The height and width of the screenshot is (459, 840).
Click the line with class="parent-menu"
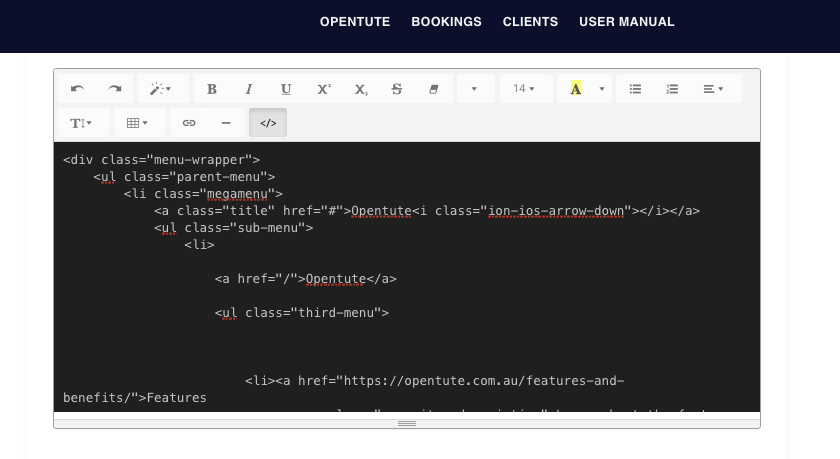tap(184, 177)
